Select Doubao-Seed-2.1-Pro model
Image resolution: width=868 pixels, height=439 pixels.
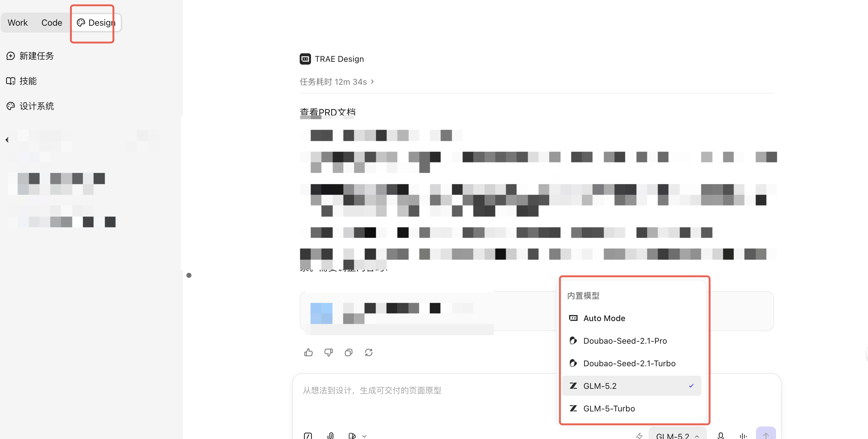[x=631, y=341]
